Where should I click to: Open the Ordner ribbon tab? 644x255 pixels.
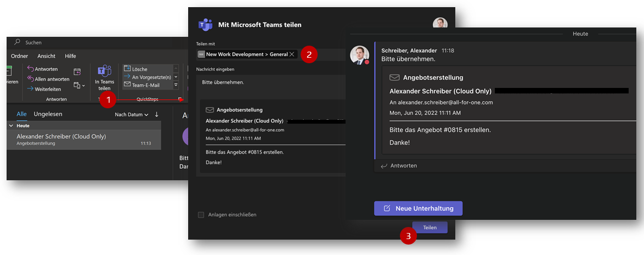click(20, 56)
